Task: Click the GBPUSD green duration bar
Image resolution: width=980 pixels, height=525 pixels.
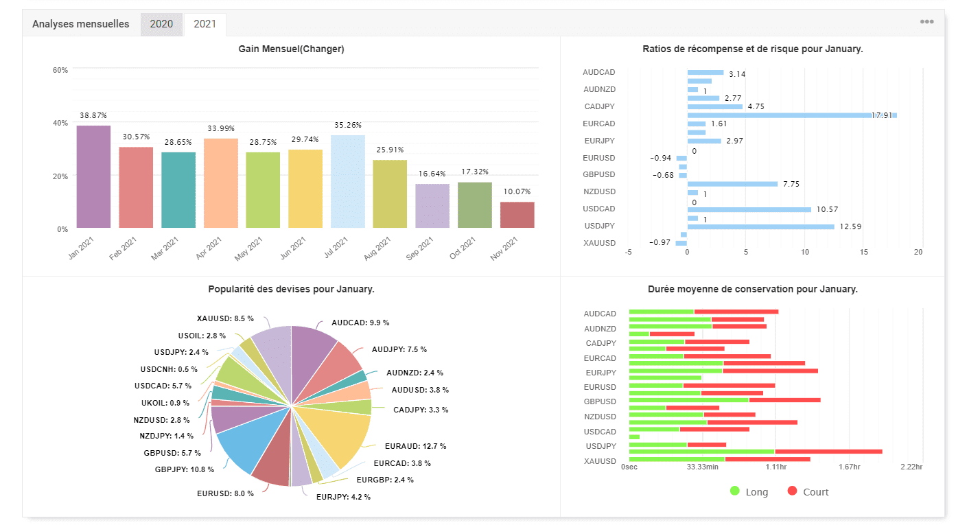Action: 688,399
